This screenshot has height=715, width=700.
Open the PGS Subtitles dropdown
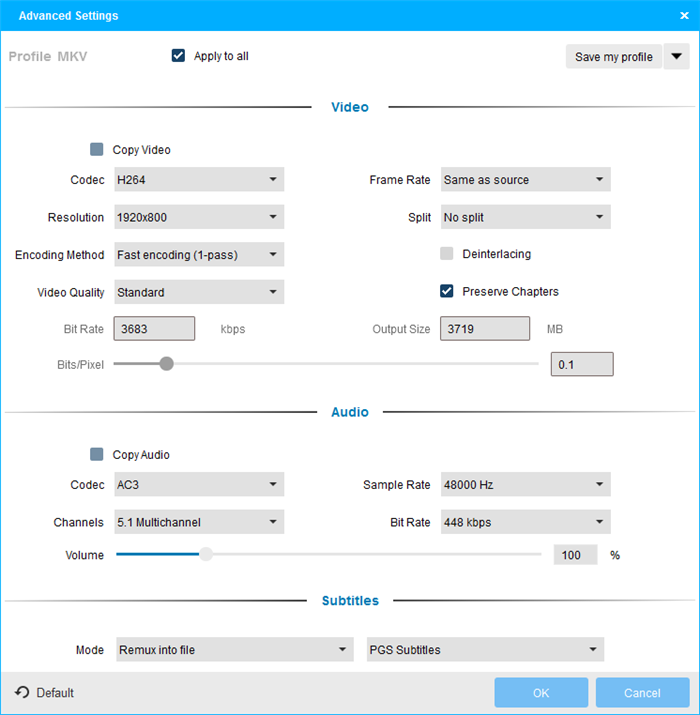click(485, 649)
